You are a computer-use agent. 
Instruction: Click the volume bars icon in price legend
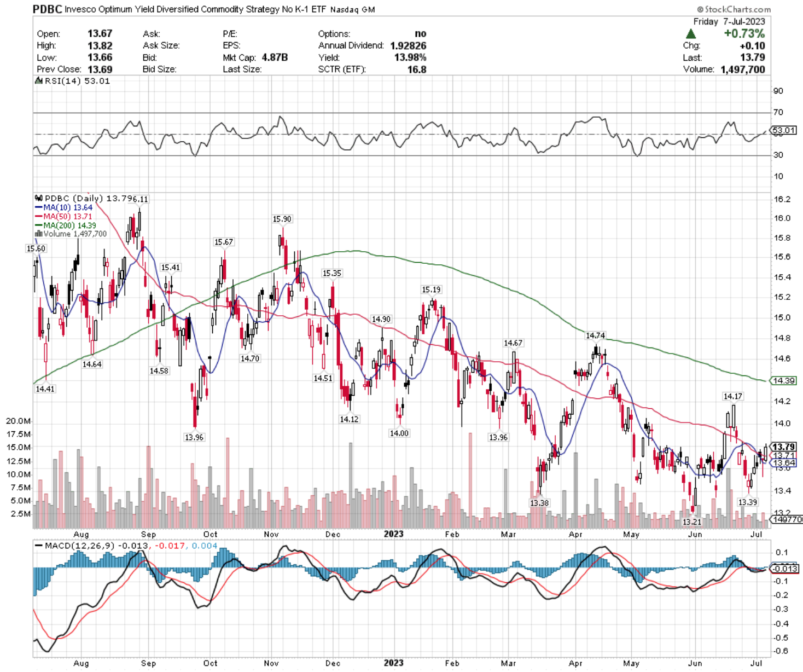click(38, 234)
